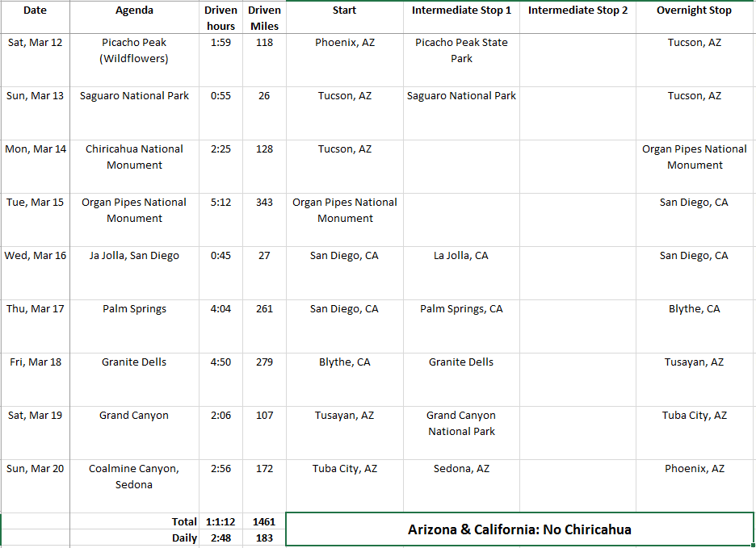The height and width of the screenshot is (548, 756).
Task: Select the 'Intermediate Stop 1' column header
Action: coord(461,11)
